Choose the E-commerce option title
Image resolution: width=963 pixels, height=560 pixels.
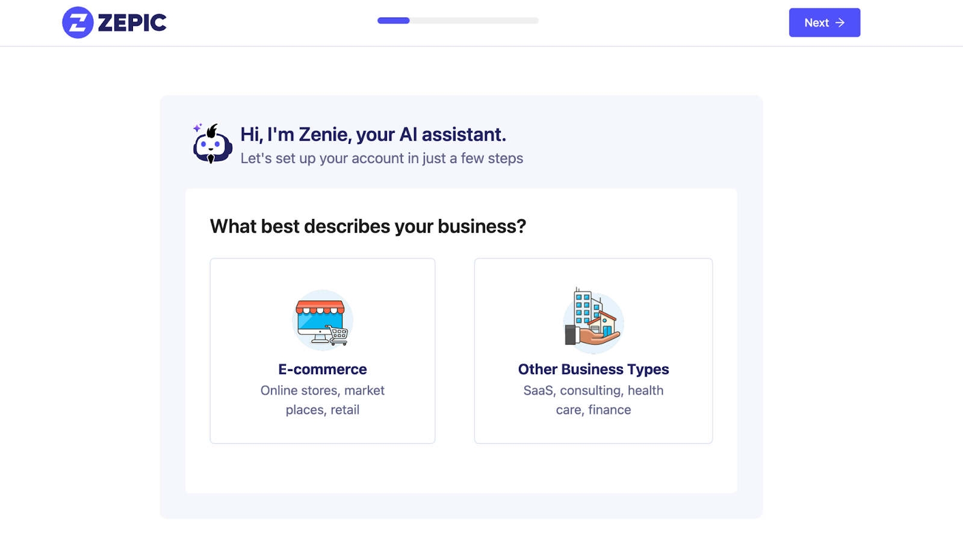click(x=323, y=369)
